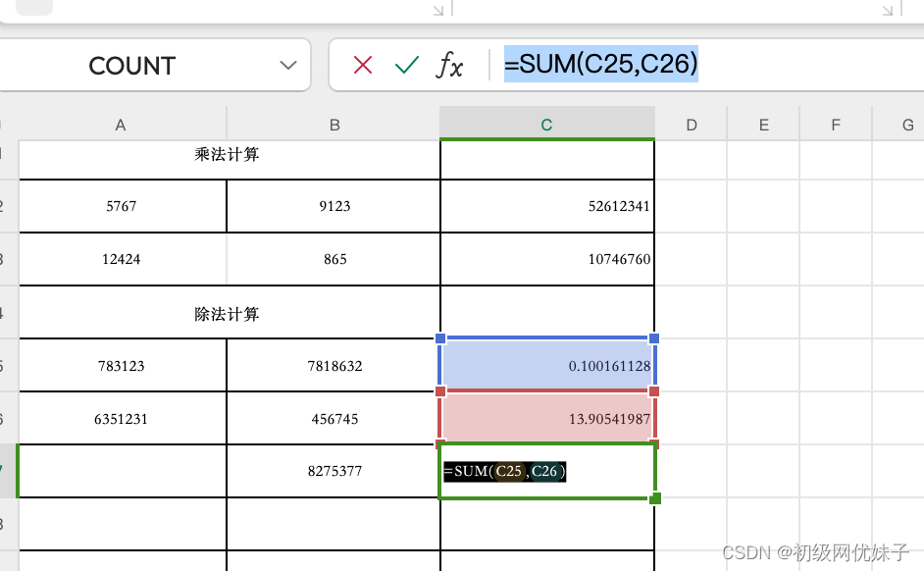Click the fill handle on the active cell

[653, 500]
